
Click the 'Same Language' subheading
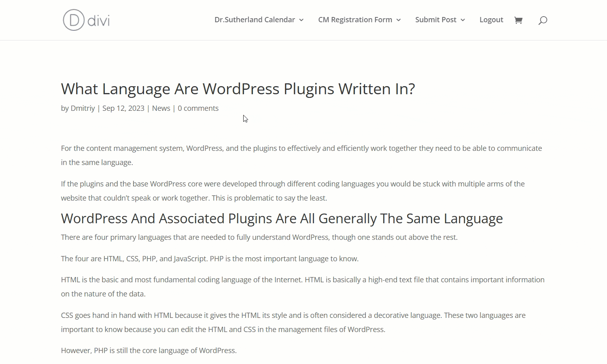coord(282,218)
